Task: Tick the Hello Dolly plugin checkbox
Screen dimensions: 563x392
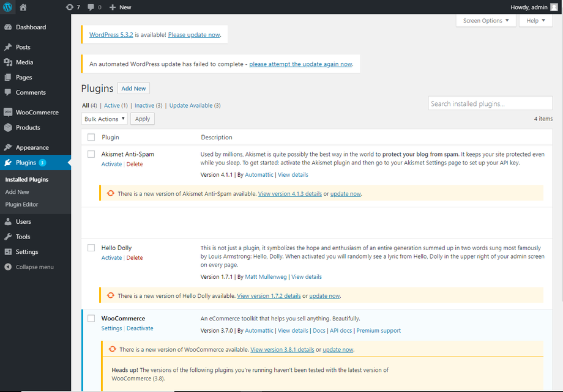Action: click(x=91, y=248)
